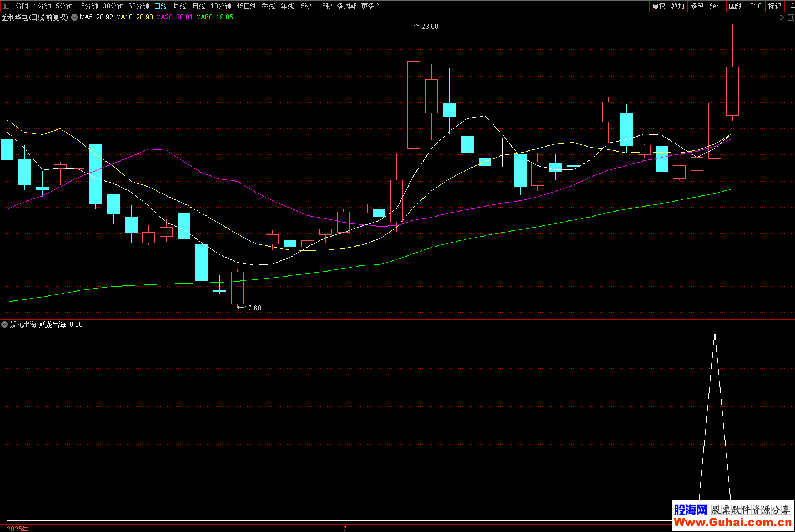Click the 复权 button
Image resolution: width=795 pixels, height=532 pixels.
[x=658, y=6]
